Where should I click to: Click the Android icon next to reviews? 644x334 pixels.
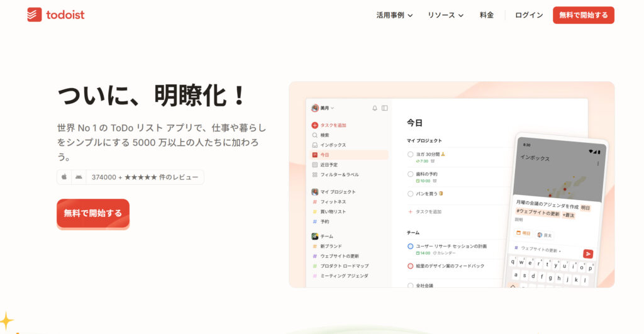[79, 177]
